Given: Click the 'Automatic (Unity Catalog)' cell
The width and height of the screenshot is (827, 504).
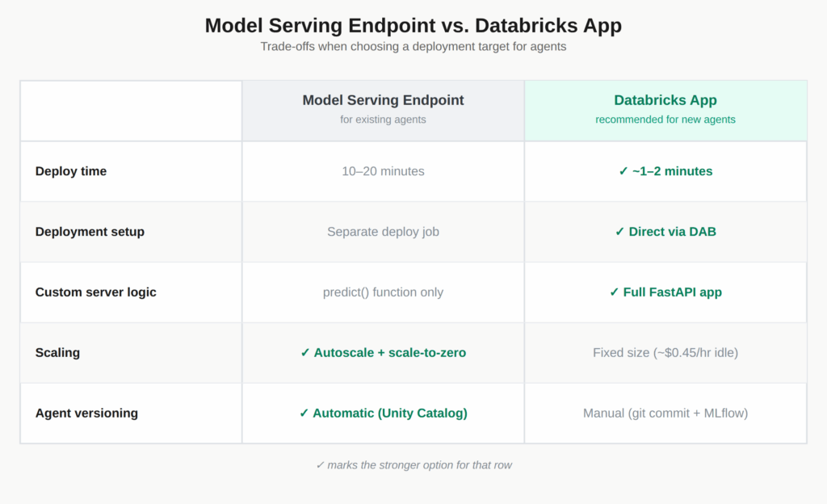Looking at the screenshot, I should tap(383, 414).
